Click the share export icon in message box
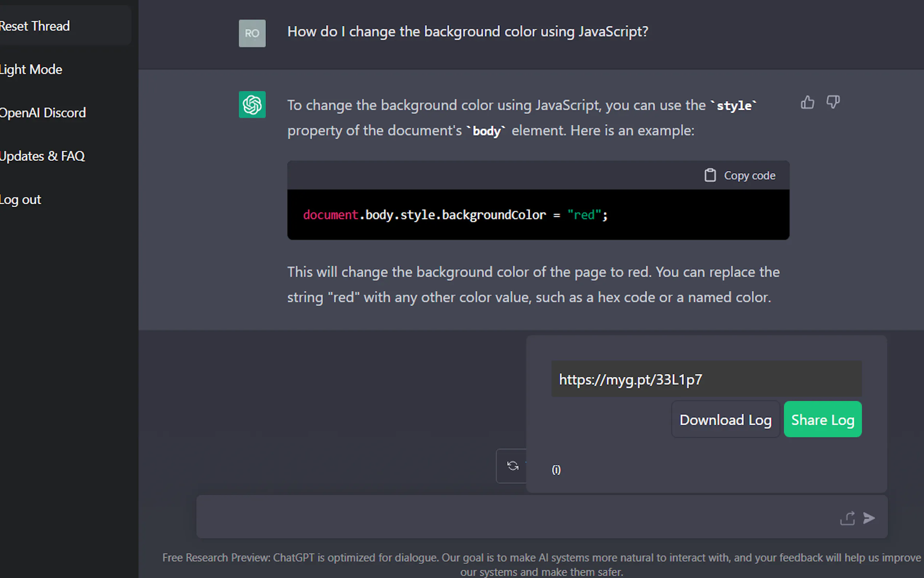This screenshot has width=924, height=578. 847,518
